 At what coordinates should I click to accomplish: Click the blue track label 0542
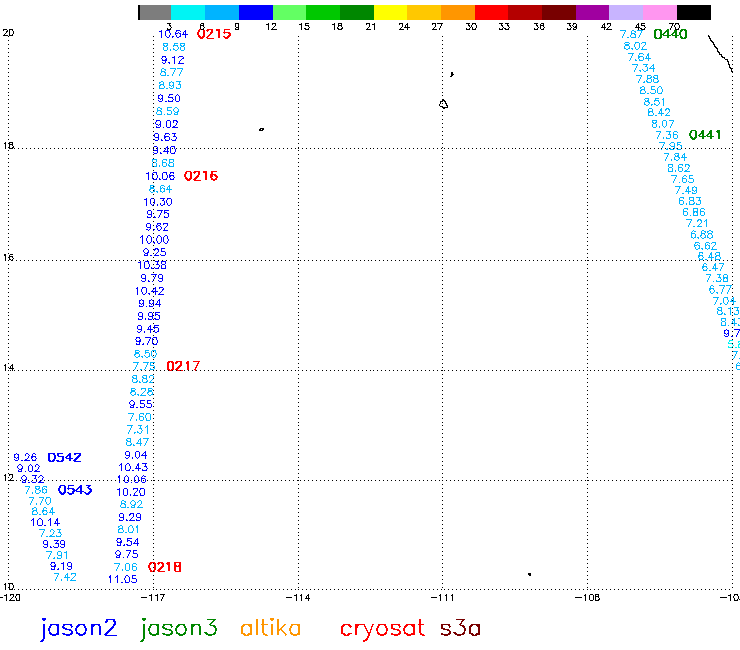pos(65,457)
